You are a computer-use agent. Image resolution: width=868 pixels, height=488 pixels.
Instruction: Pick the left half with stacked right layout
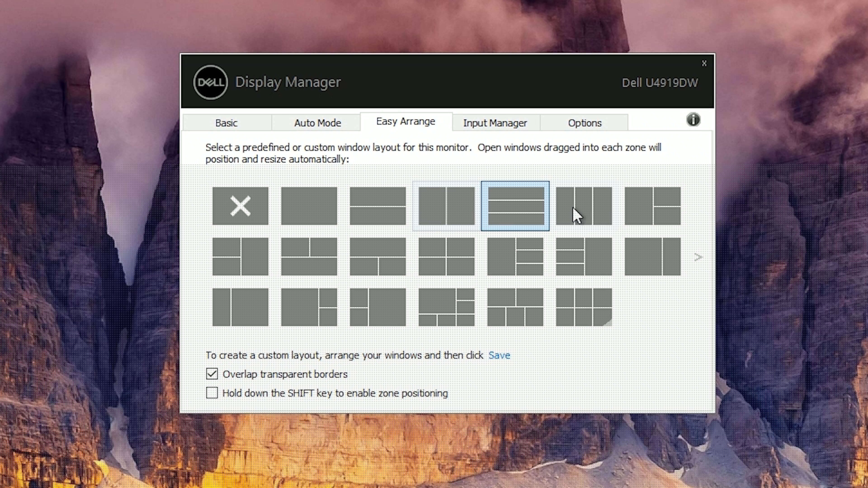653,206
